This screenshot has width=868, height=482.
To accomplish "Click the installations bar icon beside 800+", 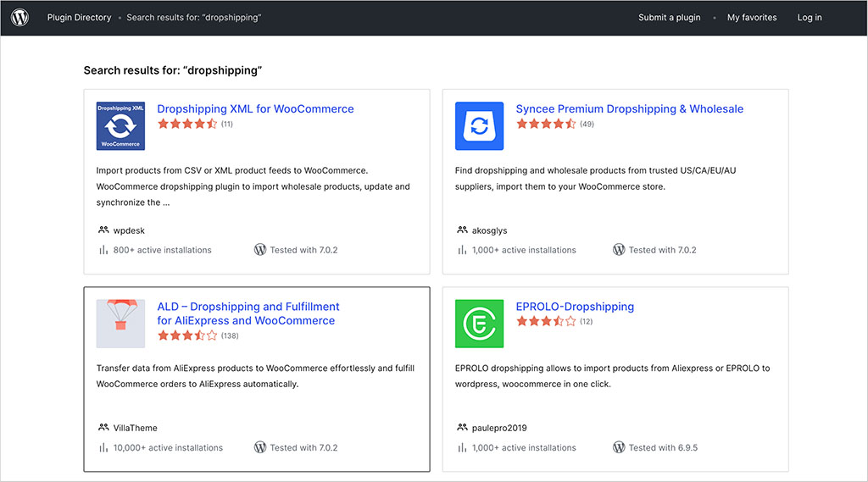I will click(x=103, y=250).
